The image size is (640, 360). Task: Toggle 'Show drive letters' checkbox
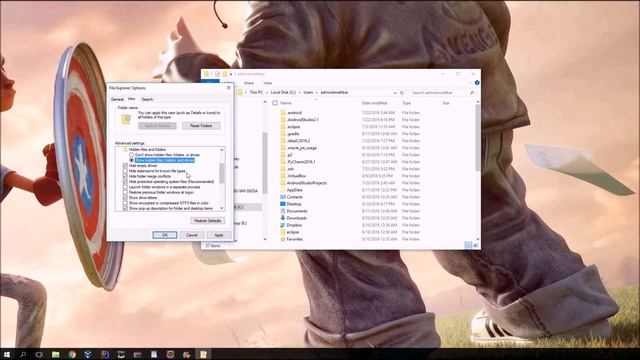pos(125,198)
